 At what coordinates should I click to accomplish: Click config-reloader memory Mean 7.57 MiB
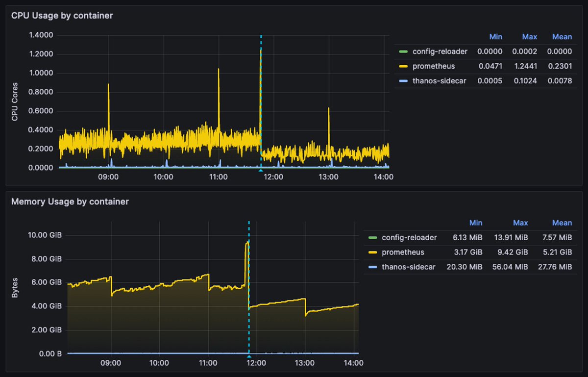(x=557, y=237)
